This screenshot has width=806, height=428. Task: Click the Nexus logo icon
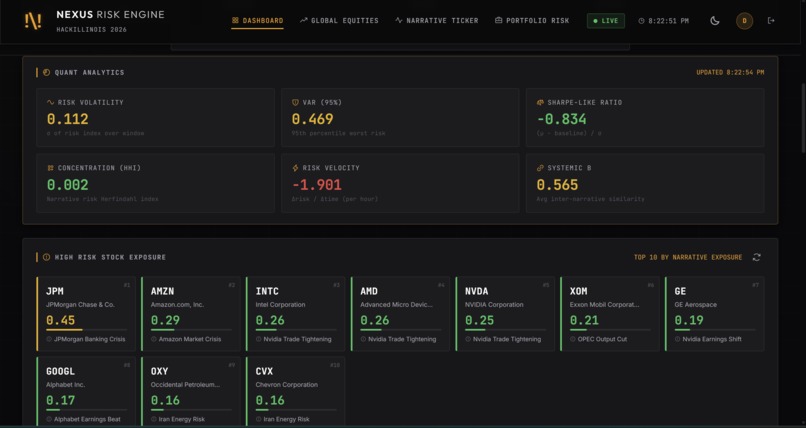click(33, 21)
